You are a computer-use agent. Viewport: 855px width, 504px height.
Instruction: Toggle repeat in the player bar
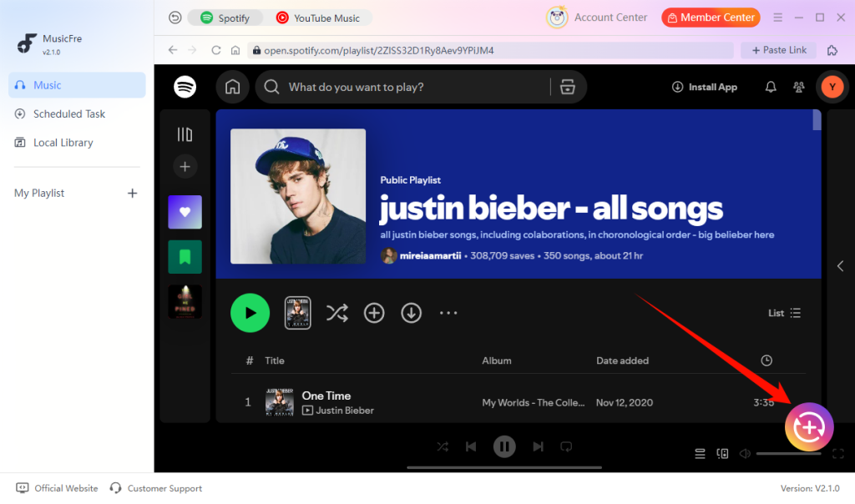pyautogui.click(x=566, y=446)
